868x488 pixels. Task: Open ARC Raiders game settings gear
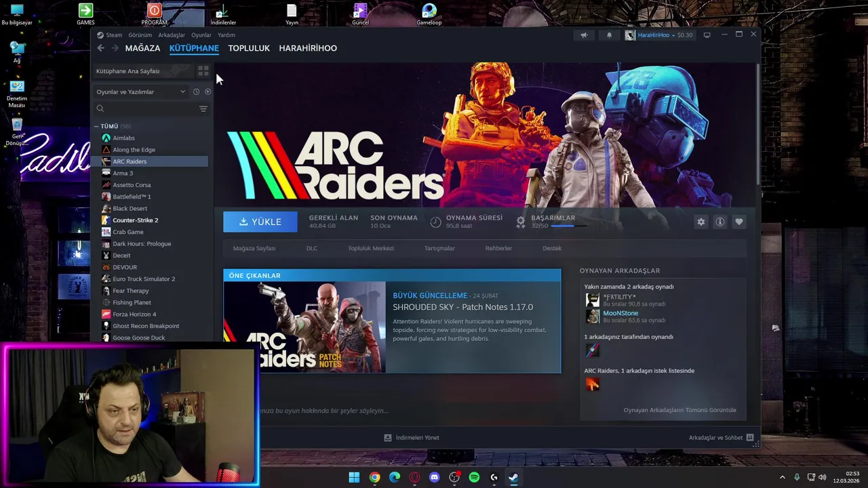pos(701,222)
